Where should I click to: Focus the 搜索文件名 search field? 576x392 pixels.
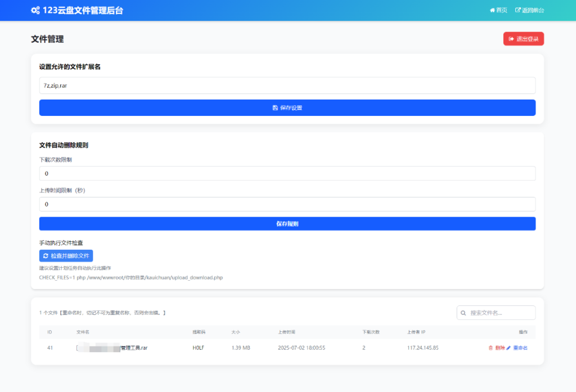point(501,313)
